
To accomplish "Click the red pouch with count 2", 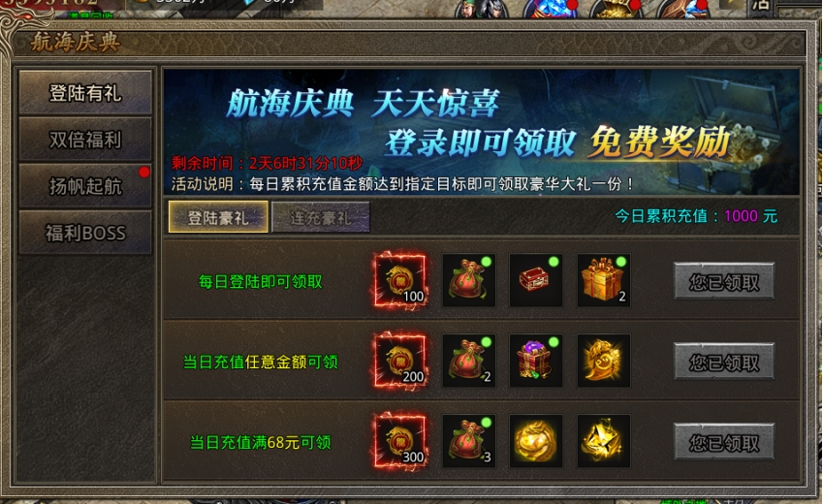I will (x=469, y=361).
